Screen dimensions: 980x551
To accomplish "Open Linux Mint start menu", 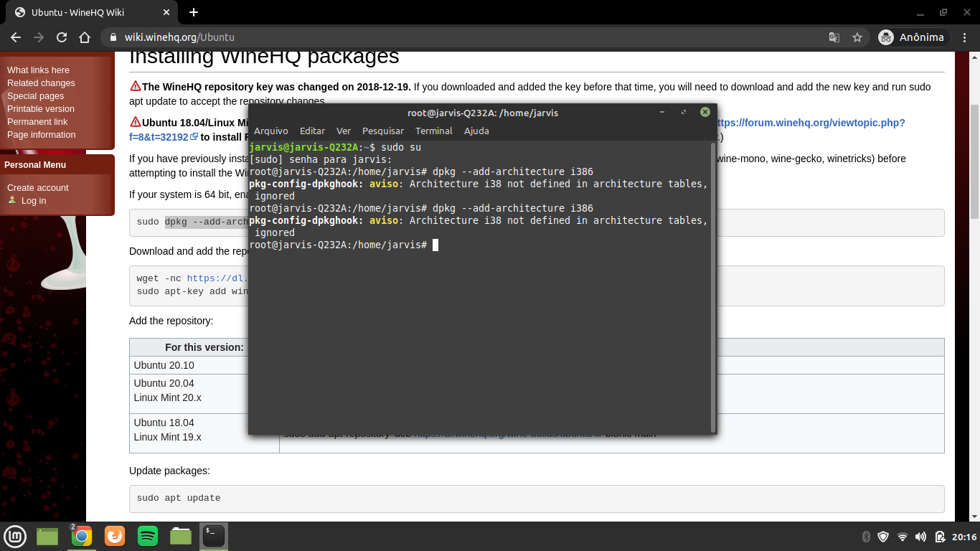I will 15,536.
